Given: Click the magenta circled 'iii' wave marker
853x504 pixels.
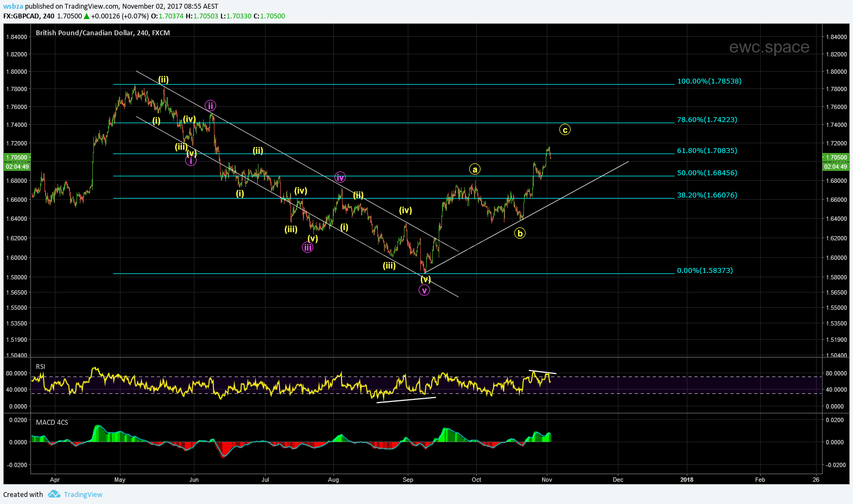Looking at the screenshot, I should click(307, 247).
